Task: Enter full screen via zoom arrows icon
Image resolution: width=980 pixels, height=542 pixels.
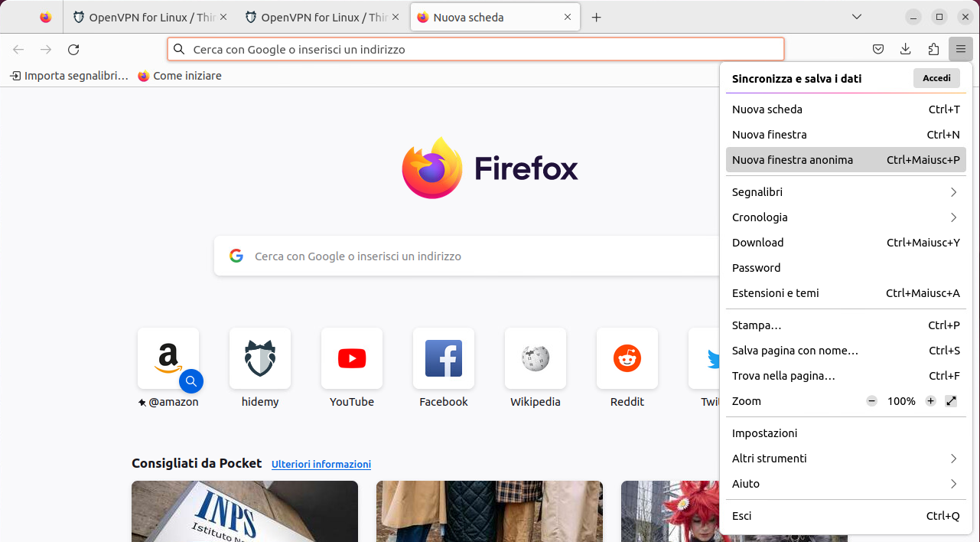Action: tap(952, 401)
